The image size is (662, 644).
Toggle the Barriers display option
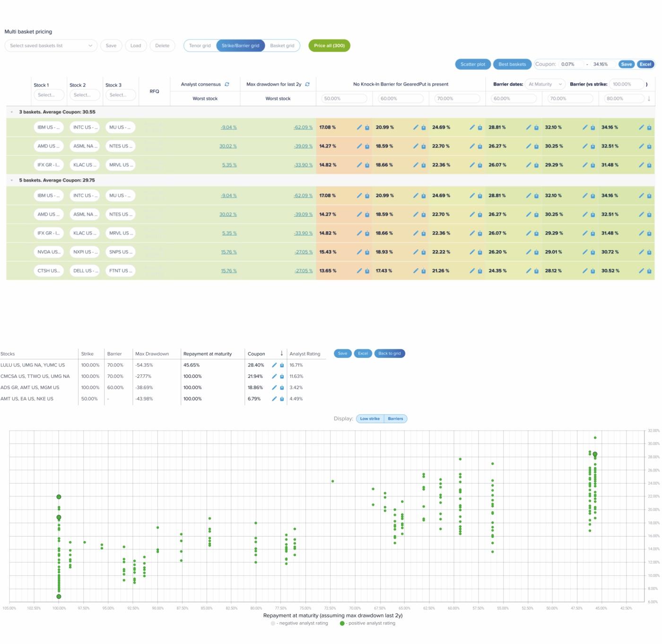[395, 418]
